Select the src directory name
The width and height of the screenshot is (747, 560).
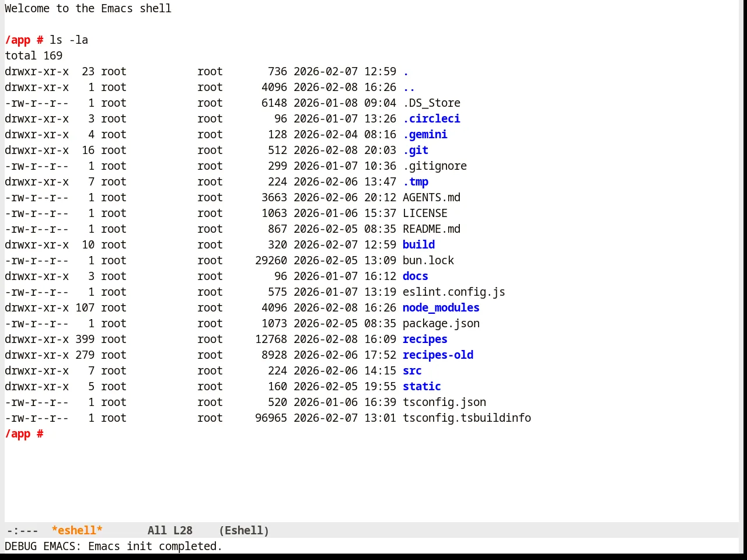click(x=412, y=371)
